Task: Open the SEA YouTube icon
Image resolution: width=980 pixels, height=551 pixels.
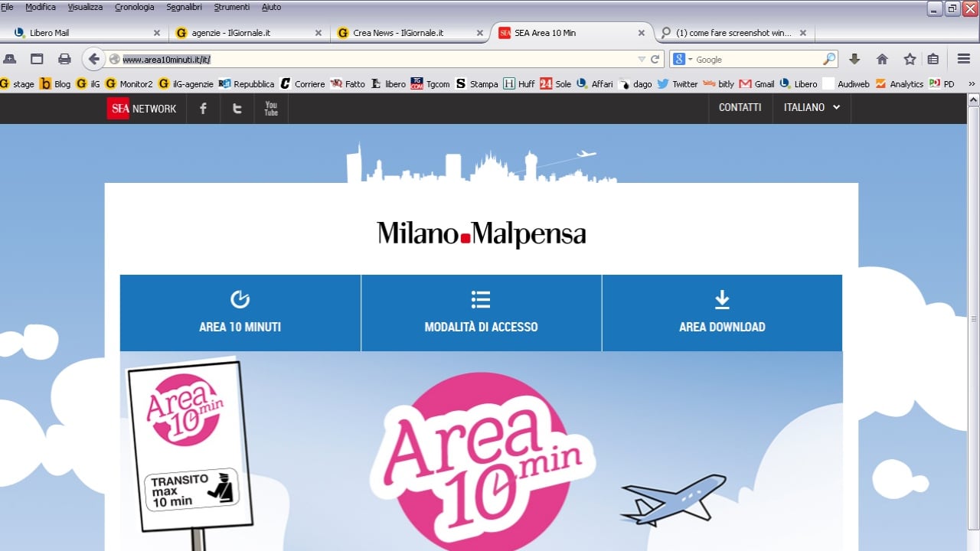Action: (271, 109)
